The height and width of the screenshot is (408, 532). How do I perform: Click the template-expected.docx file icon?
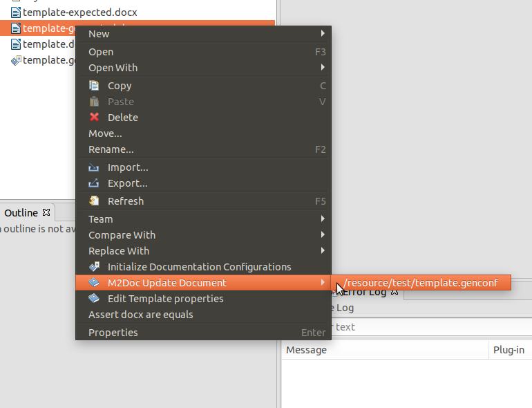[16, 12]
